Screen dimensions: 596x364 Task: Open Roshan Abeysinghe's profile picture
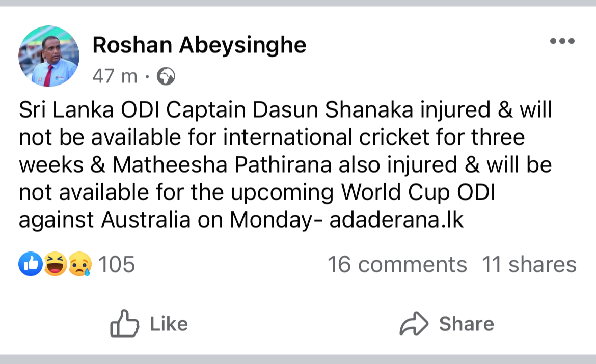tap(49, 56)
